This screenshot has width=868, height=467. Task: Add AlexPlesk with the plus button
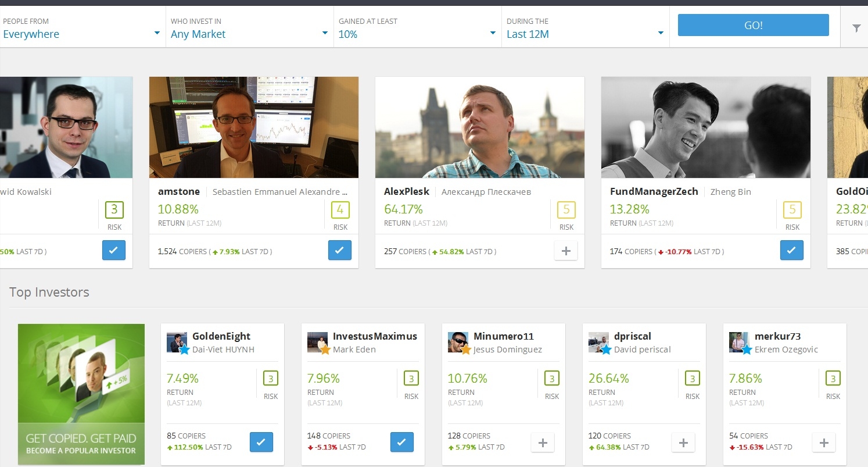point(566,251)
